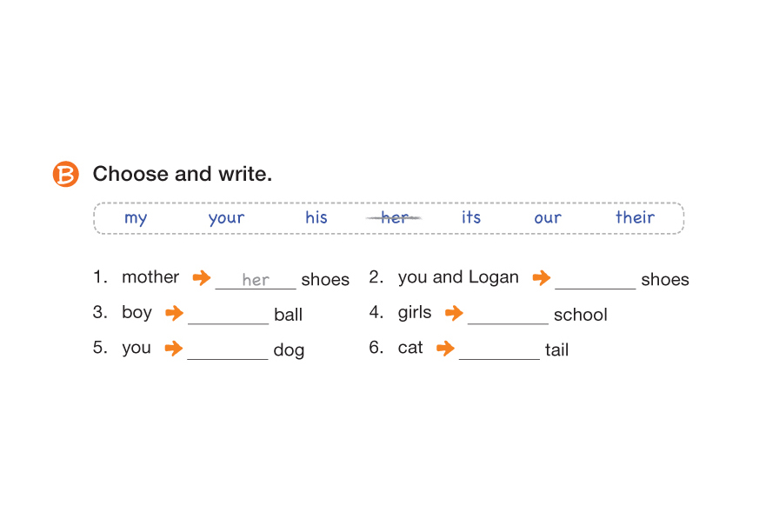Click the orange arrow after 'girls'

(x=454, y=314)
